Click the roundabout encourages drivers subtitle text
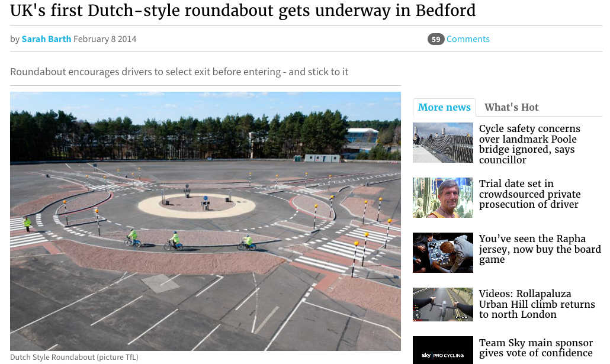This screenshot has height=364, width=610. pyautogui.click(x=179, y=72)
